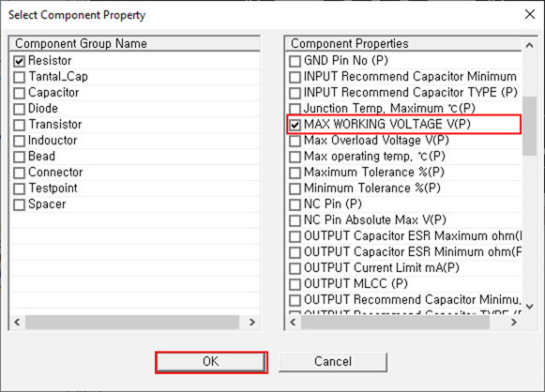545x392 pixels.
Task: Uncheck MAX WORKING VOLTAGE V(P) property
Action: coord(295,125)
